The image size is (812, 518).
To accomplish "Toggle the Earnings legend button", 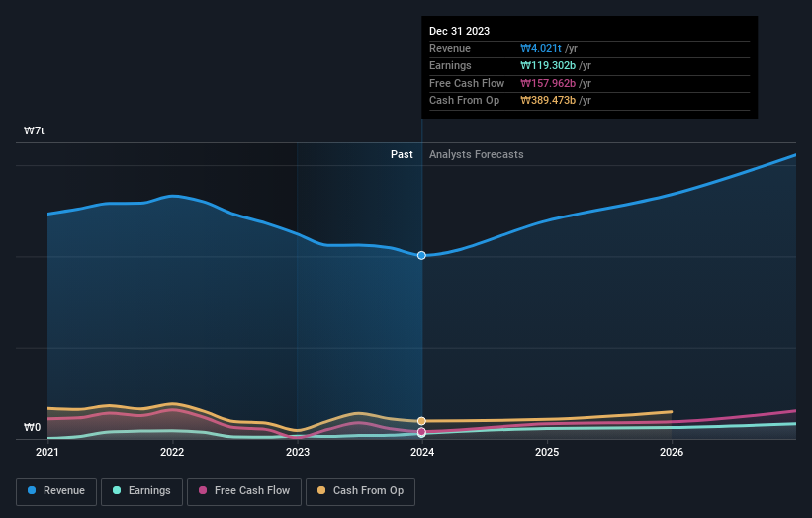I will pyautogui.click(x=141, y=491).
